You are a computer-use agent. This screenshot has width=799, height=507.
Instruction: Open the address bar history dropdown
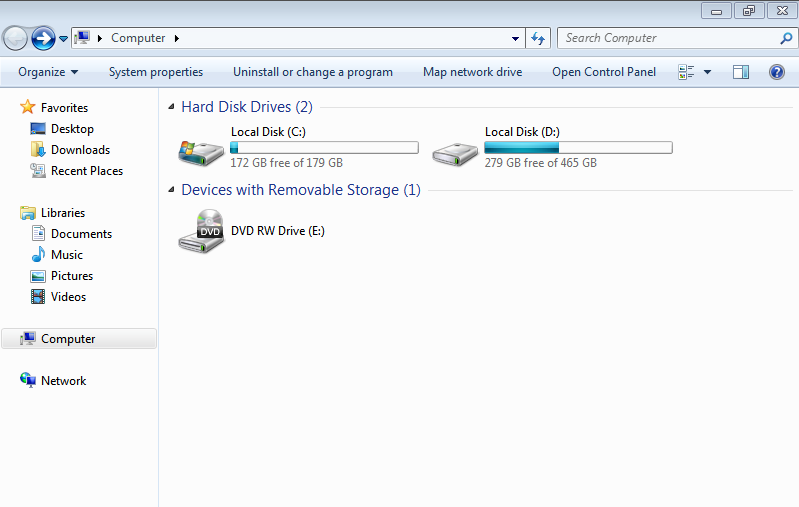click(x=515, y=38)
